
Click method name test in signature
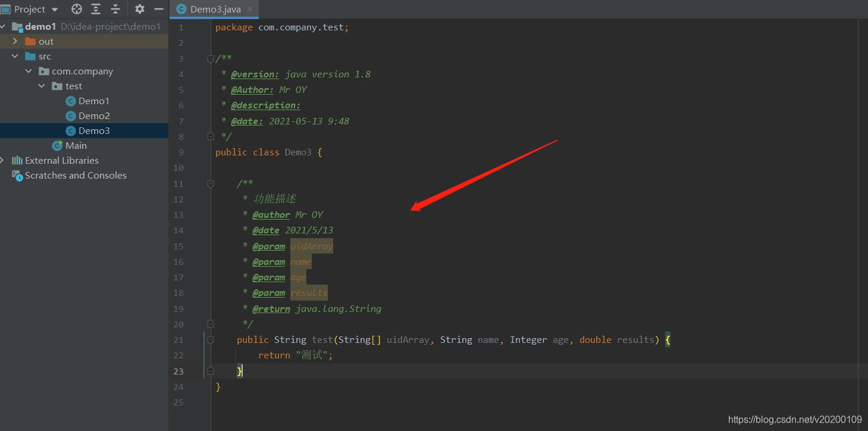coord(322,340)
